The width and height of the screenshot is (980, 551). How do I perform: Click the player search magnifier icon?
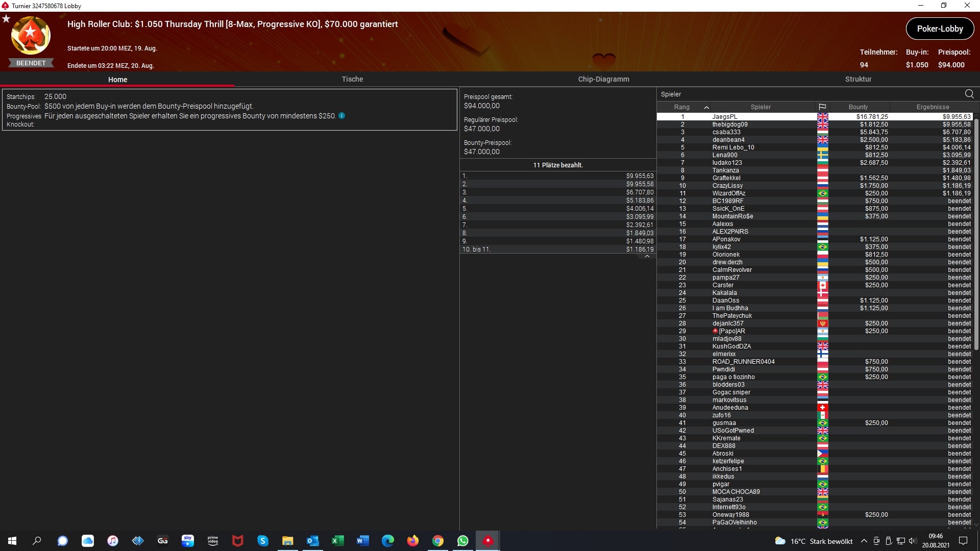point(969,94)
